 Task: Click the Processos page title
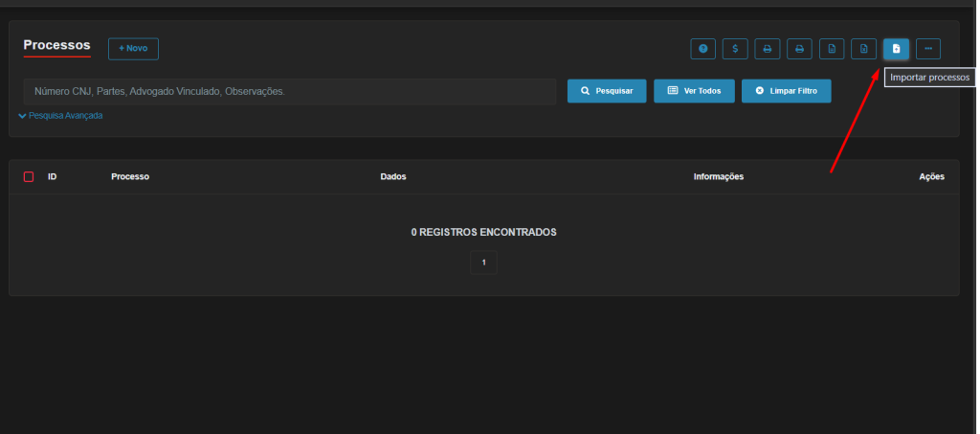pos(56,46)
